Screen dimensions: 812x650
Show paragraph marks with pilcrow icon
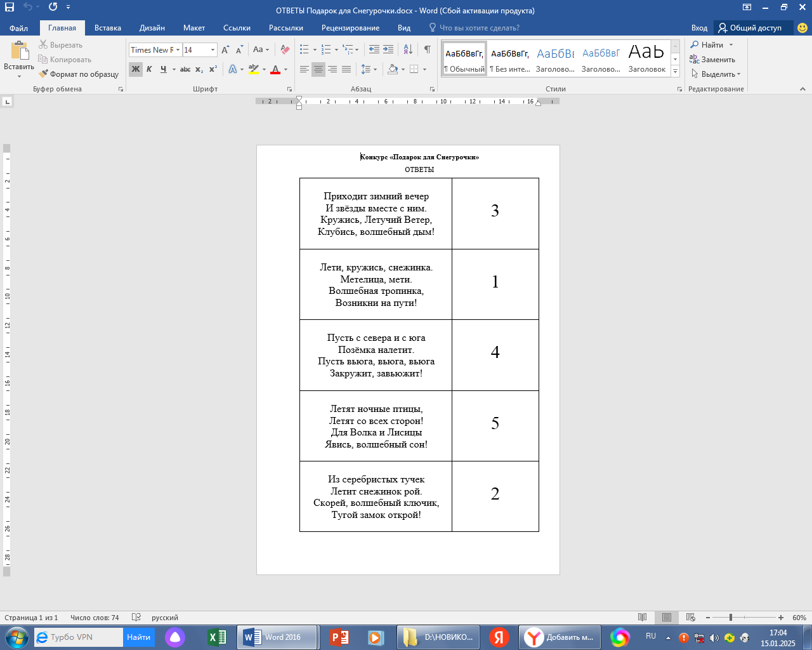427,50
